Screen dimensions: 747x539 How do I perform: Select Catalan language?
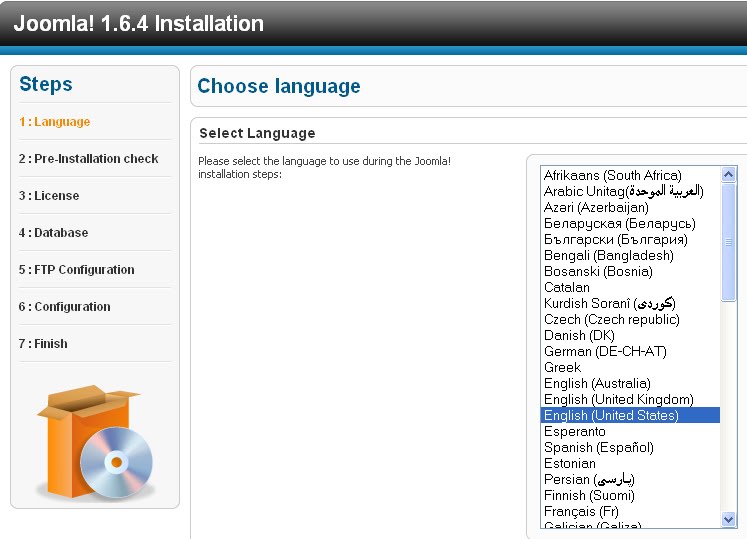630,287
